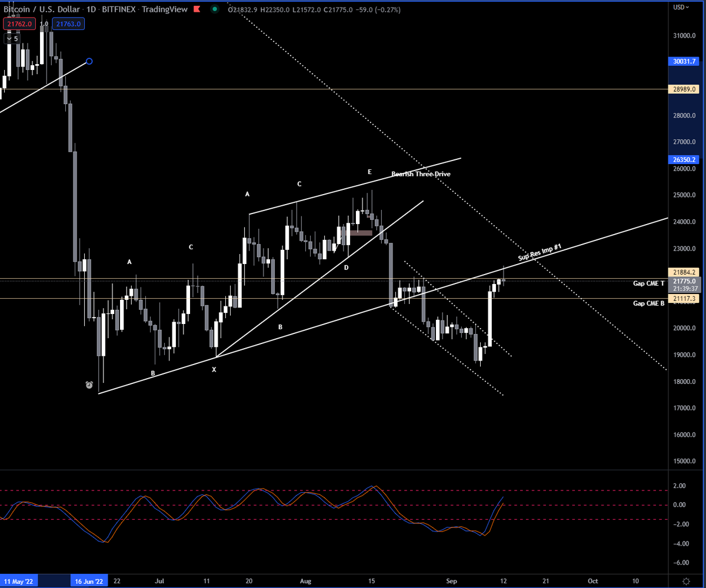Select the "Gap CME B" label

648,303
